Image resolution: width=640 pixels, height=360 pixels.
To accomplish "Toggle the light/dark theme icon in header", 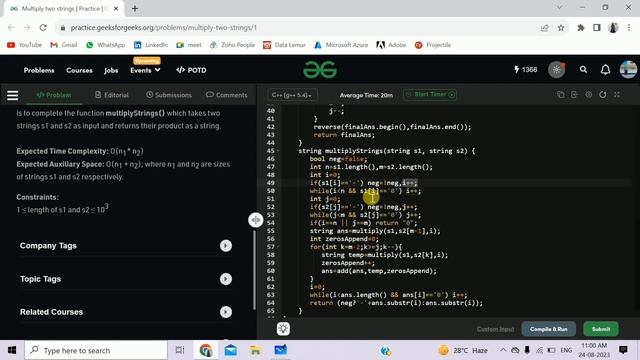I will [x=556, y=70].
